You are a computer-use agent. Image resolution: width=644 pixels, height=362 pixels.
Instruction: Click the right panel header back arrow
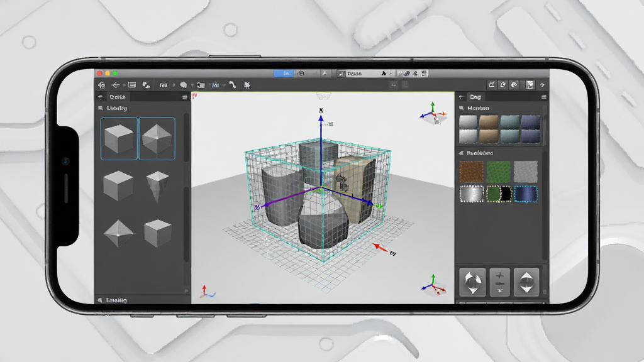tap(461, 97)
